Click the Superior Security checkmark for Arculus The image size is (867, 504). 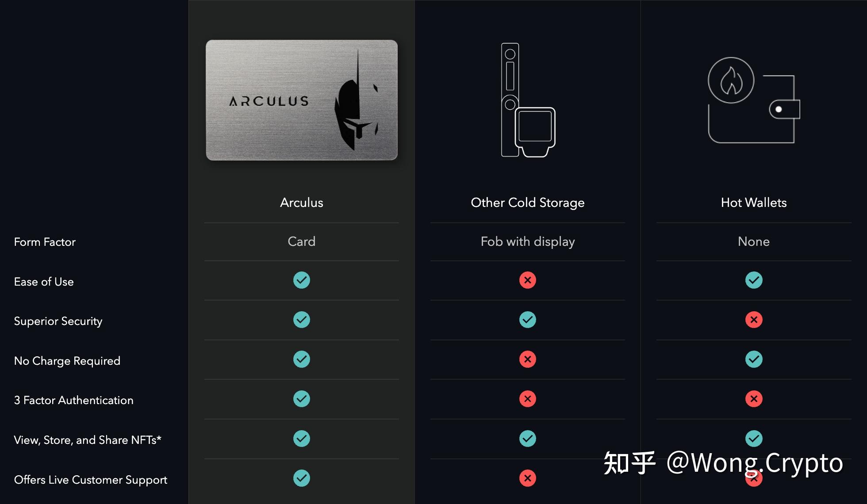[x=301, y=319]
